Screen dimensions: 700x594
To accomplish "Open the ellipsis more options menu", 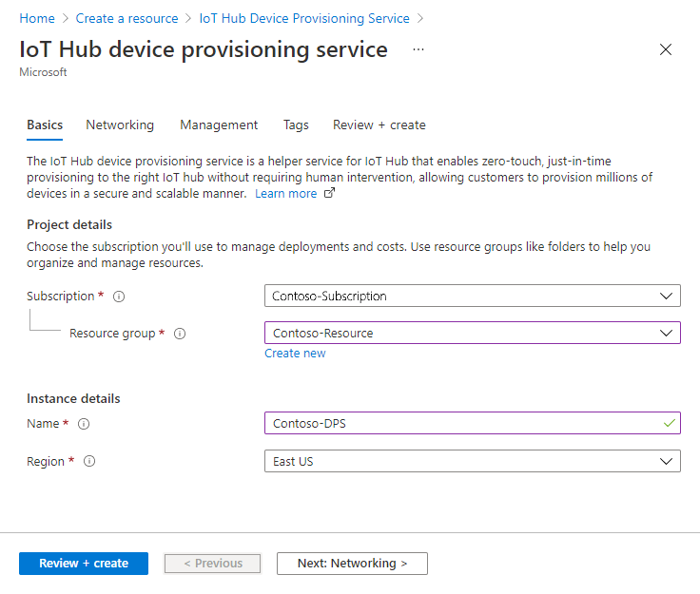I will 418,49.
